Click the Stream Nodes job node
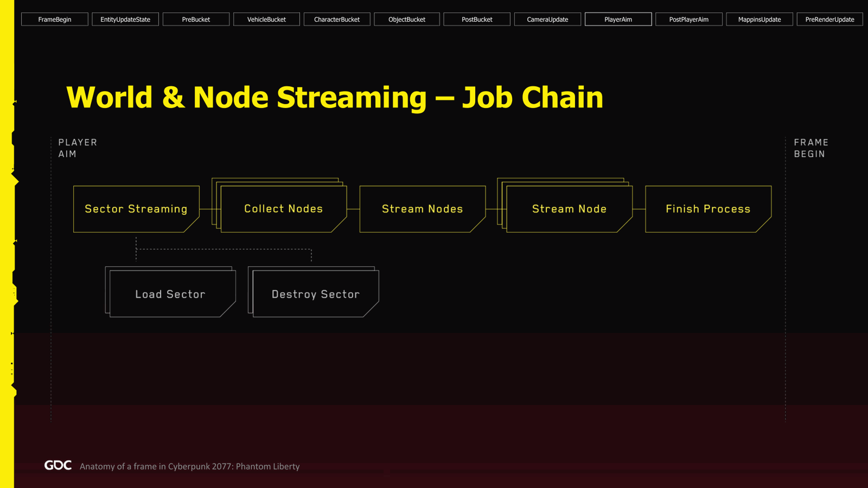The width and height of the screenshot is (868, 488). click(x=423, y=209)
